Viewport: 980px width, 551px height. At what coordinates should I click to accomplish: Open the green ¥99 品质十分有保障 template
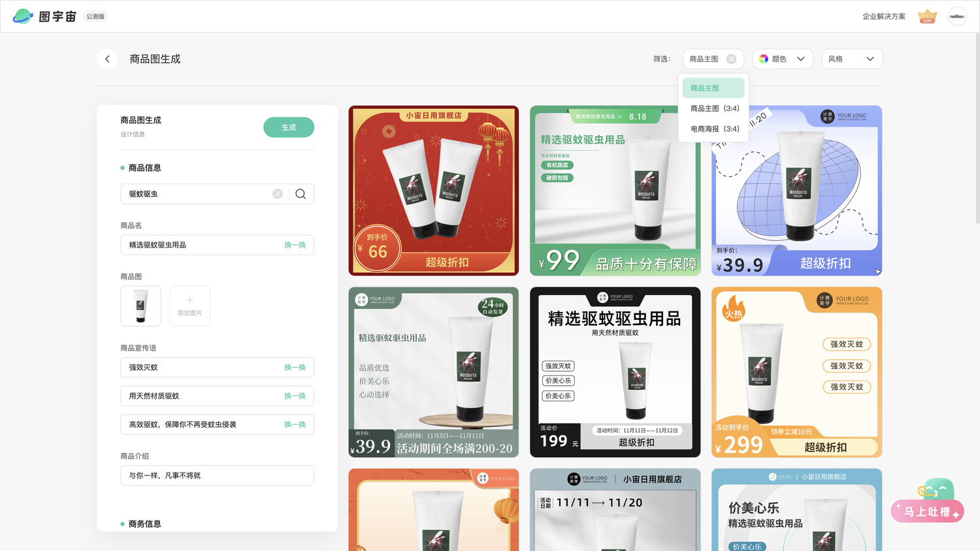pos(615,191)
